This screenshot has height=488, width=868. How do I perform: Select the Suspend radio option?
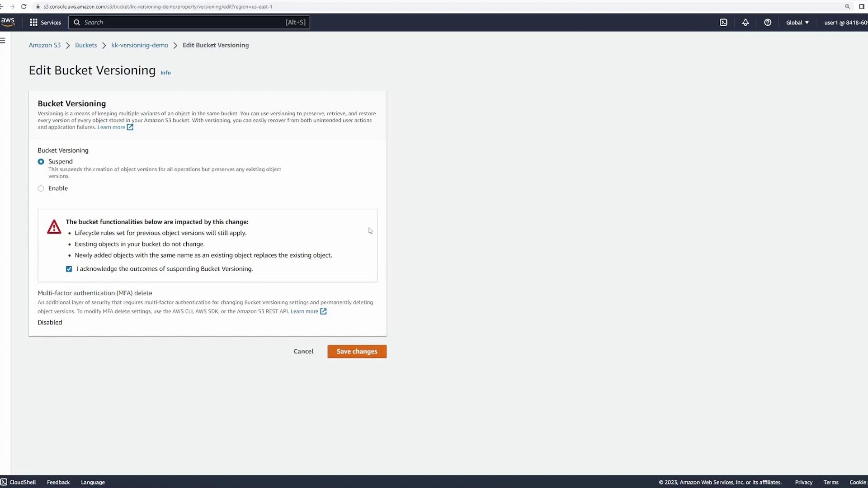coord(41,162)
